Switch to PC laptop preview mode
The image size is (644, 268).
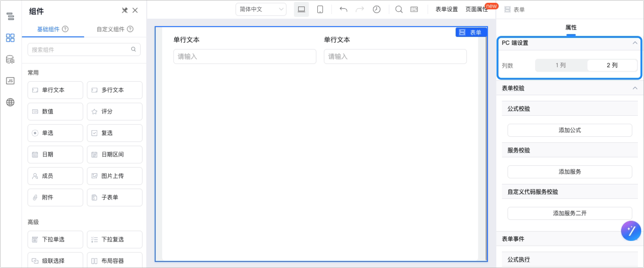point(301,9)
